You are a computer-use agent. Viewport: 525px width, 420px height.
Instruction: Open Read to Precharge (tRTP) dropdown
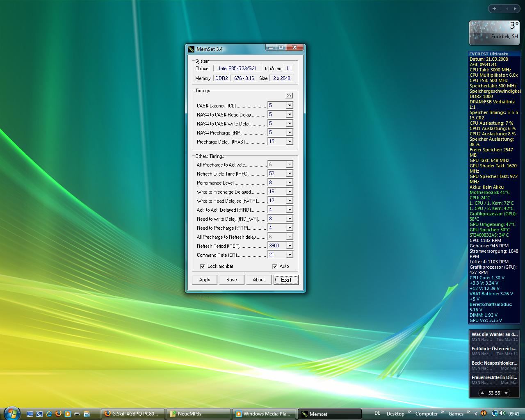(290, 228)
